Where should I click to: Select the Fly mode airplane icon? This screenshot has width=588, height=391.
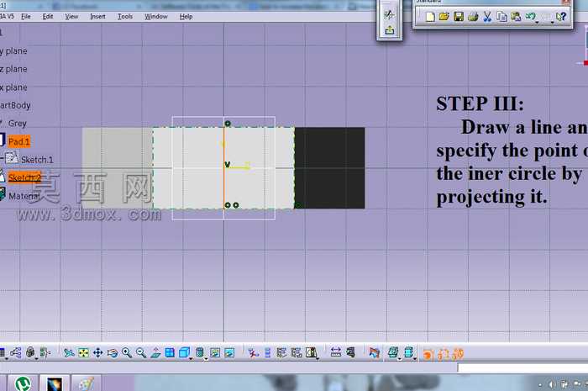tap(69, 352)
